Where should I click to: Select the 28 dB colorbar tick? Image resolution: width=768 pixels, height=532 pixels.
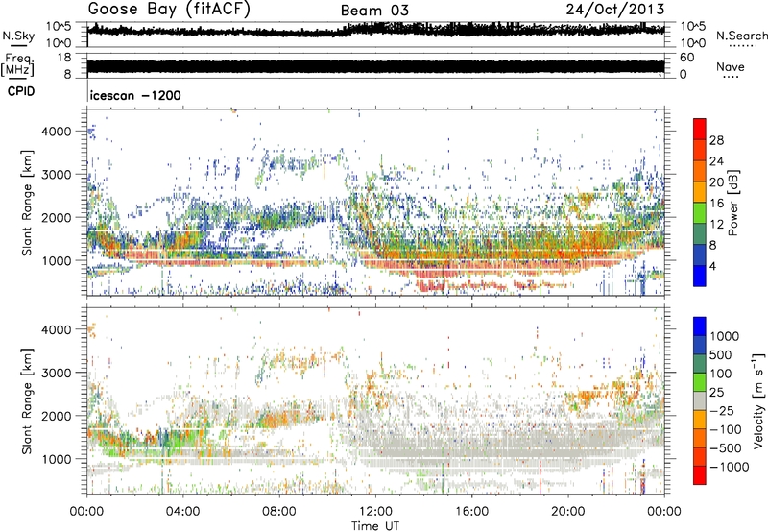click(716, 140)
